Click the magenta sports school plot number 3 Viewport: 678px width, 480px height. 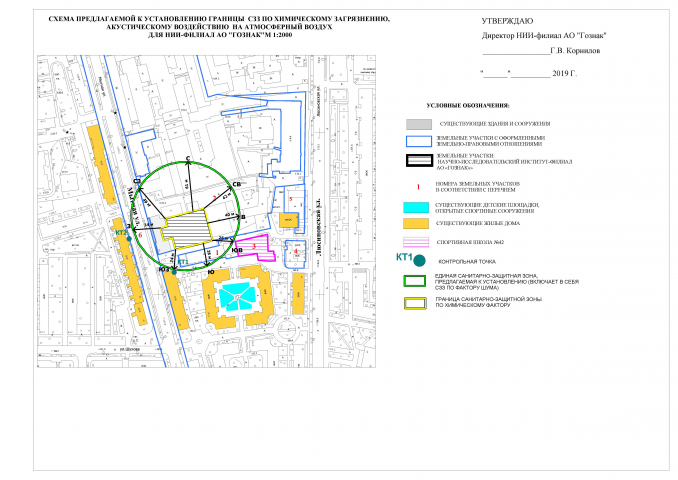click(254, 246)
